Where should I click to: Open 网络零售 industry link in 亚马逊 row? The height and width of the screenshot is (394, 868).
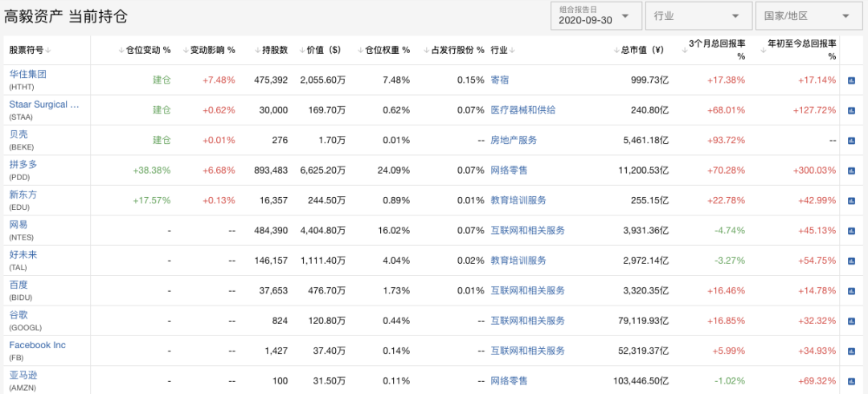(510, 381)
